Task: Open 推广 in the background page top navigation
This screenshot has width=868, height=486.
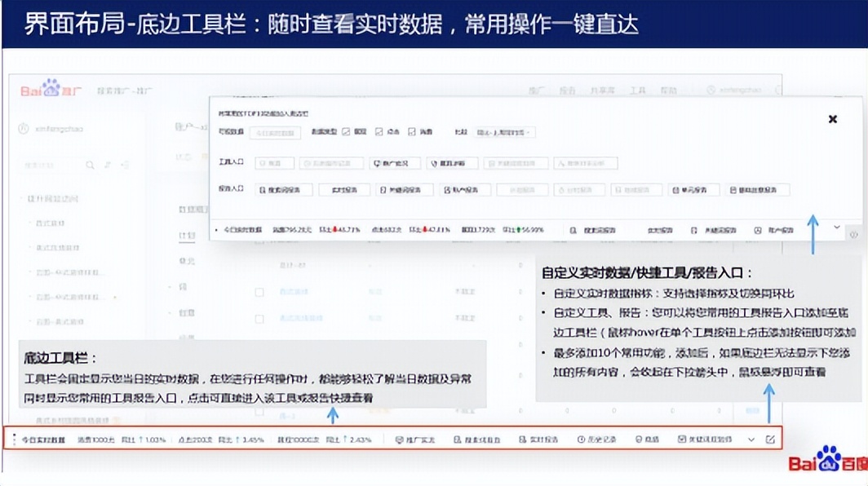Action: point(537,91)
